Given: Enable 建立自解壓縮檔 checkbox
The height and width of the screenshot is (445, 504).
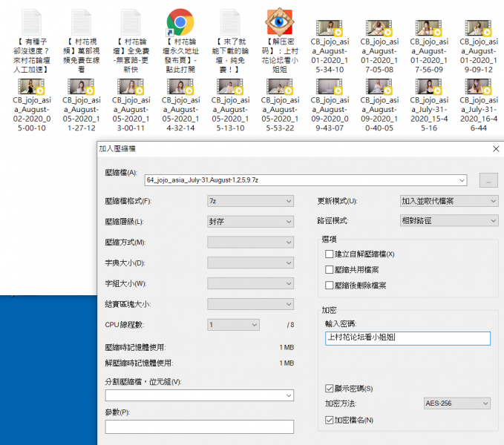Looking at the screenshot, I should [330, 254].
